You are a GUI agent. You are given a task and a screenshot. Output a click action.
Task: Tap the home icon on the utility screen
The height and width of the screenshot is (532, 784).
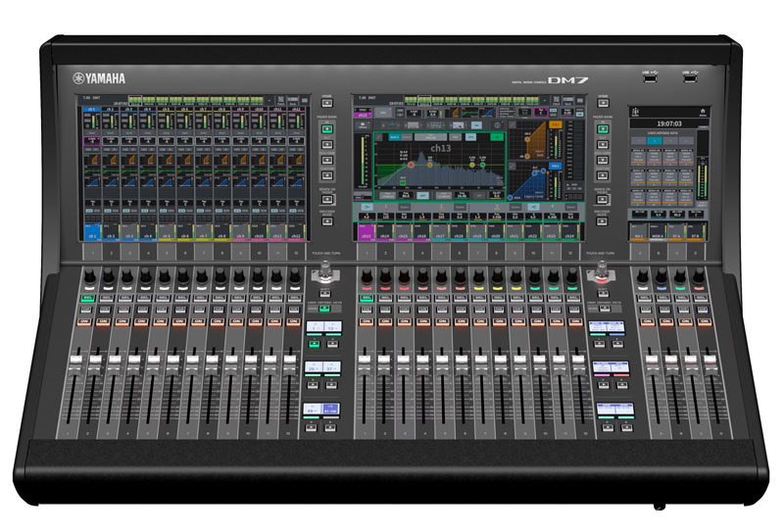(x=702, y=112)
